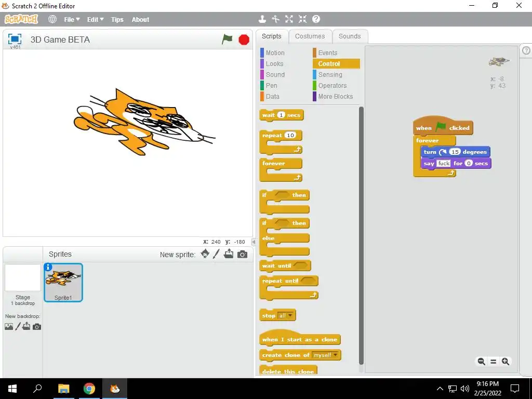Select the Duplicate stamp tool
This screenshot has height=399, width=532.
pyautogui.click(x=262, y=19)
